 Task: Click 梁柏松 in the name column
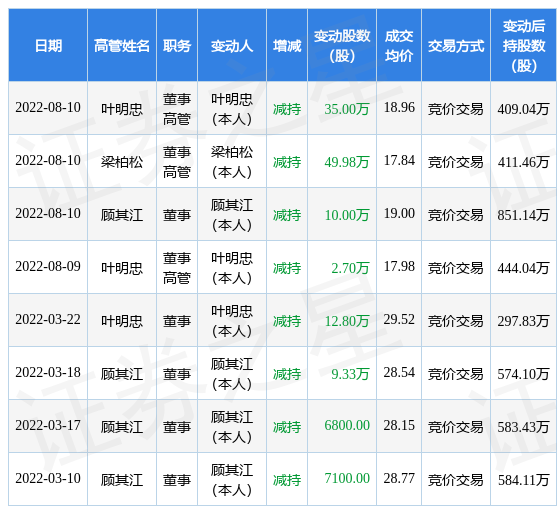click(x=122, y=162)
